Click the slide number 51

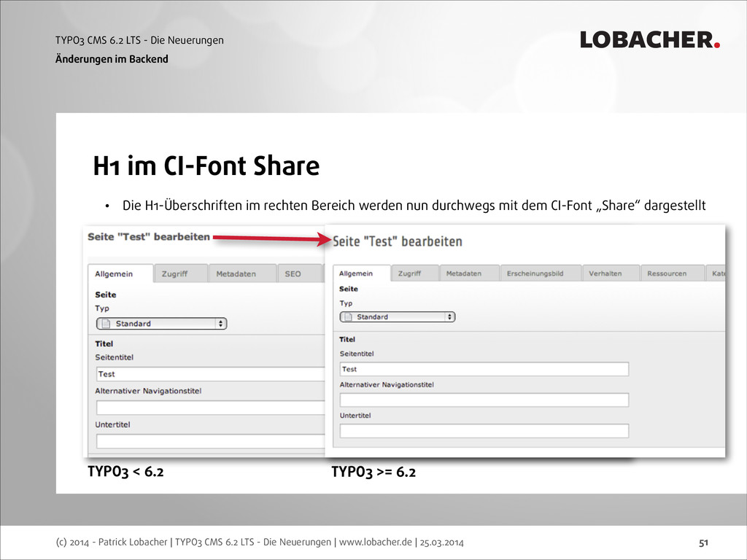[x=704, y=542]
